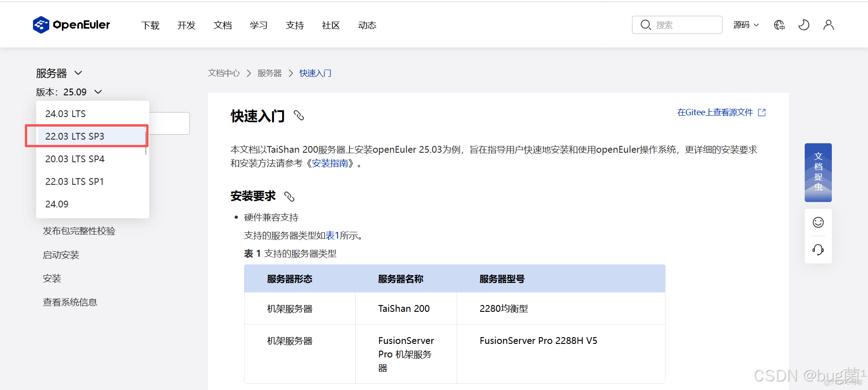The height and width of the screenshot is (390, 868).
Task: Open the 学习 menu
Action: coord(259,25)
